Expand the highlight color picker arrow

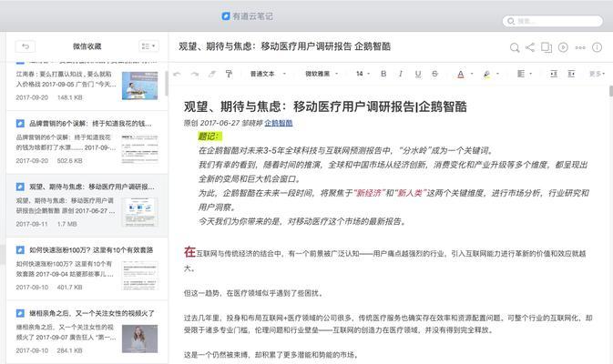[497, 74]
